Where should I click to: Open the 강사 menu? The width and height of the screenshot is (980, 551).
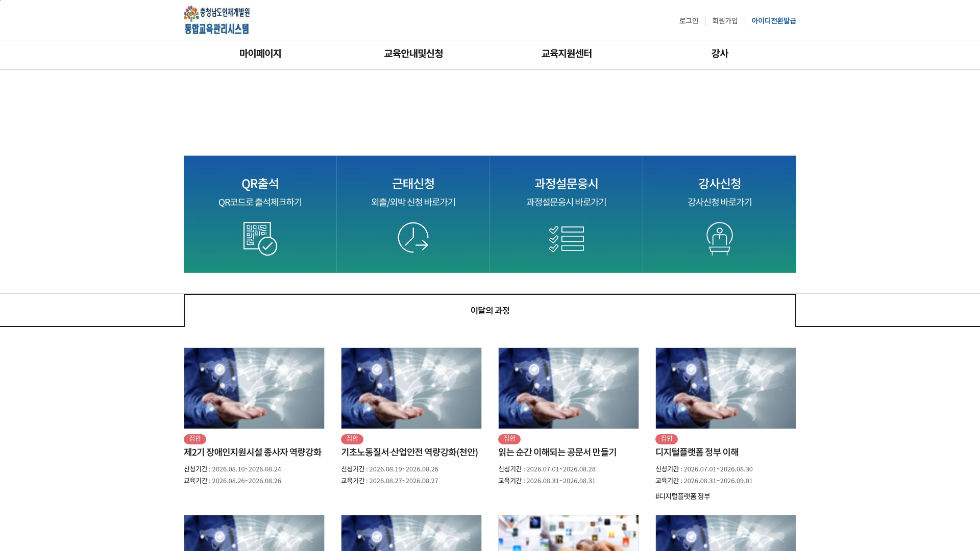tap(720, 54)
